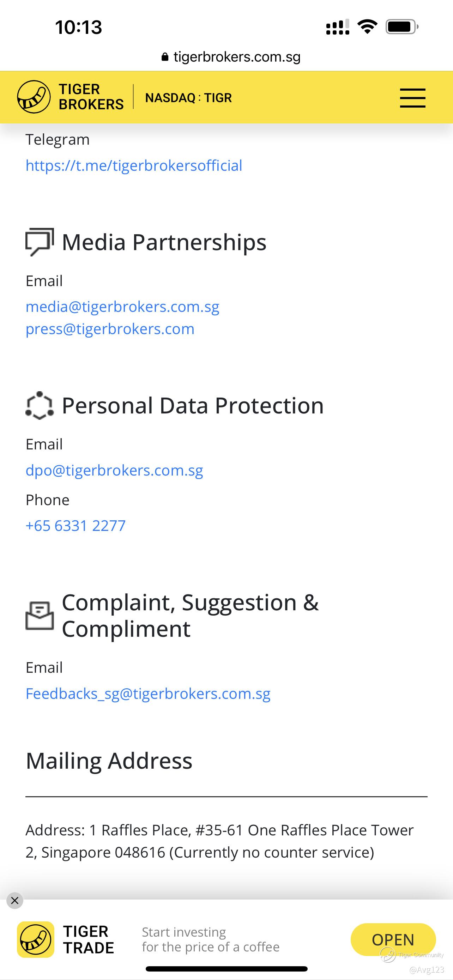Click the Complaint envelope icon

39,616
